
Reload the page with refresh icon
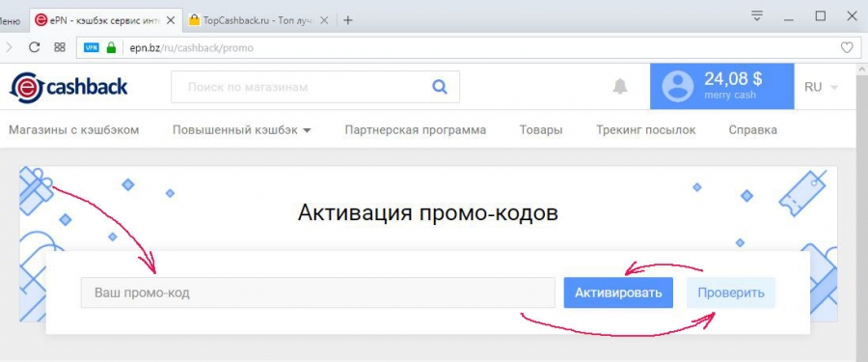click(35, 47)
